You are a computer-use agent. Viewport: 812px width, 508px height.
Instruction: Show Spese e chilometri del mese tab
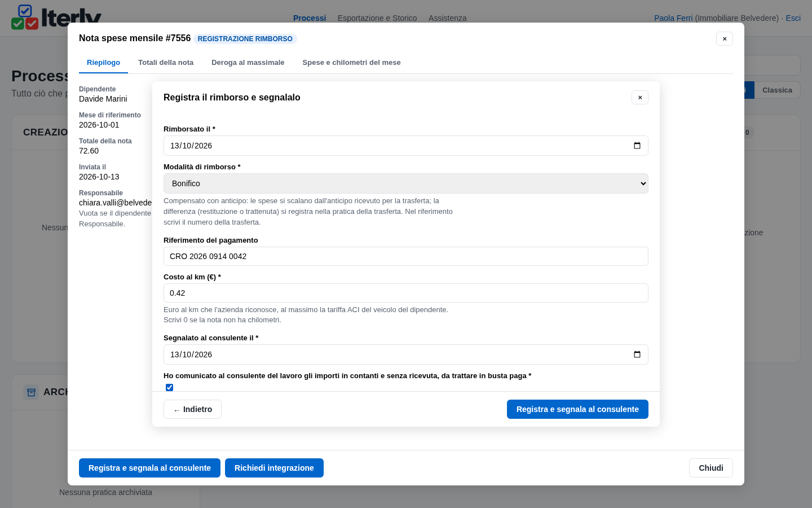click(x=351, y=63)
